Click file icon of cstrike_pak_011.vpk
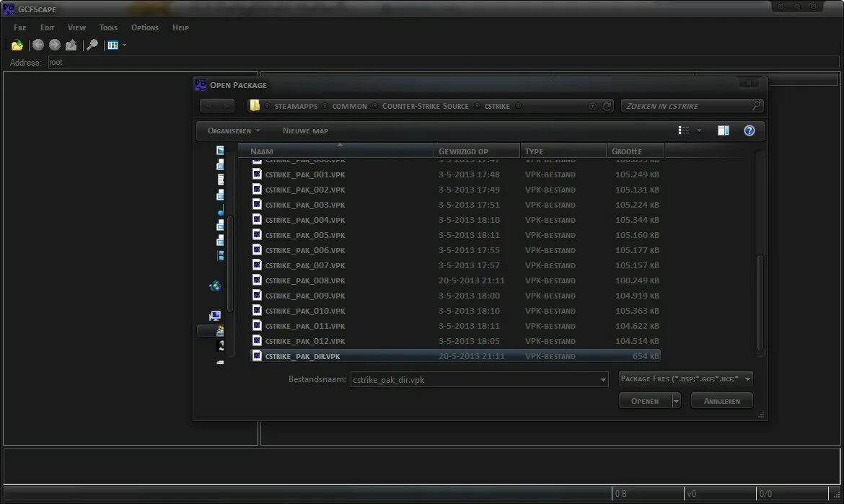Screen dimensions: 844x504 pyautogui.click(x=257, y=325)
